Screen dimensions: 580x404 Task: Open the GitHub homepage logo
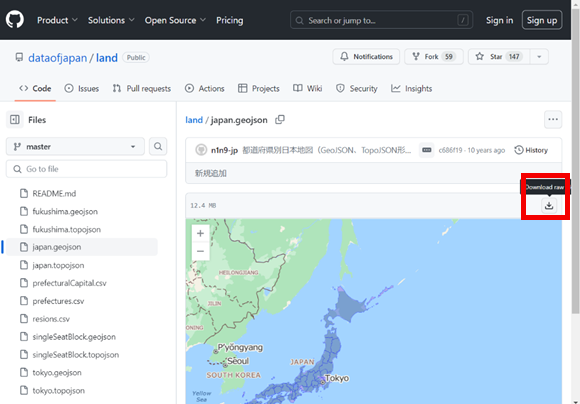coord(15,20)
